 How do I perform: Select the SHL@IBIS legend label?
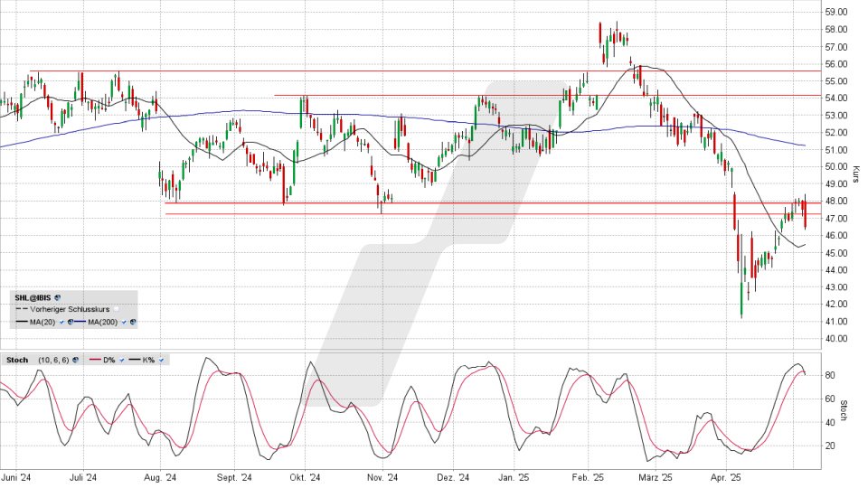pos(33,297)
